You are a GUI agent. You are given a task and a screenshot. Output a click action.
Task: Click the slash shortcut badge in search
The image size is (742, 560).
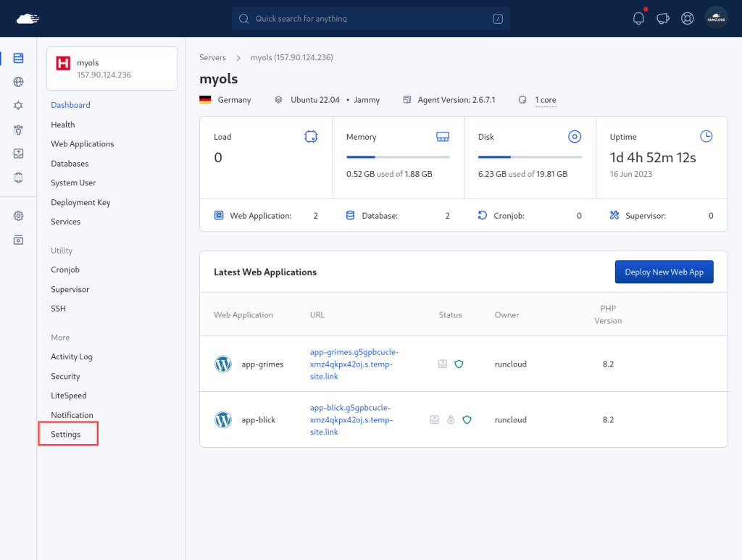498,18
